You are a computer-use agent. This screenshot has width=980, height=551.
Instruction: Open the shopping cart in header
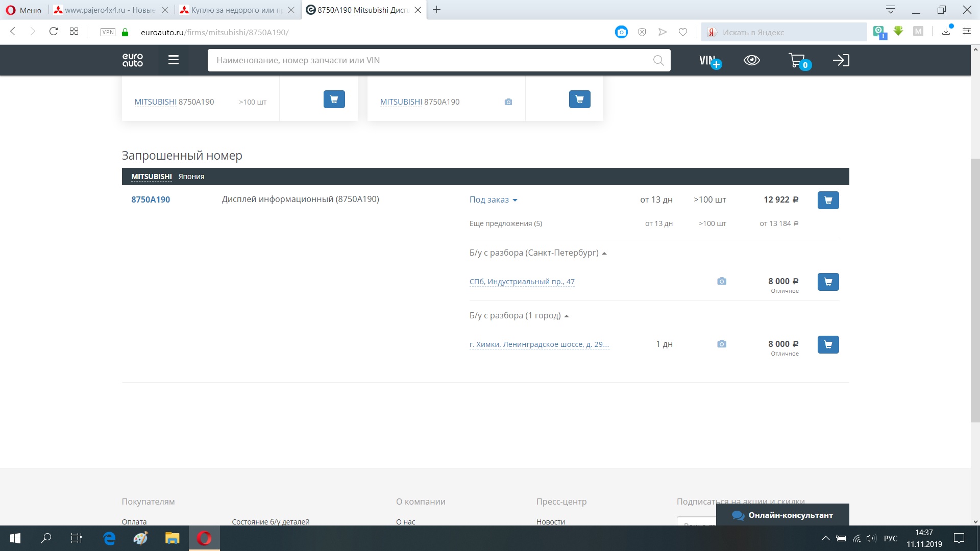[797, 61]
